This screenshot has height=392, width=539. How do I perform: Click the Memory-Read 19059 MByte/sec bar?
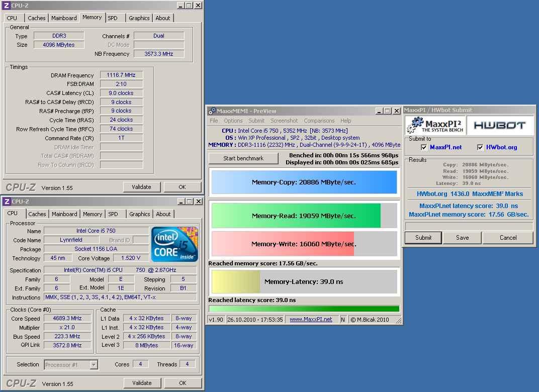coord(304,216)
